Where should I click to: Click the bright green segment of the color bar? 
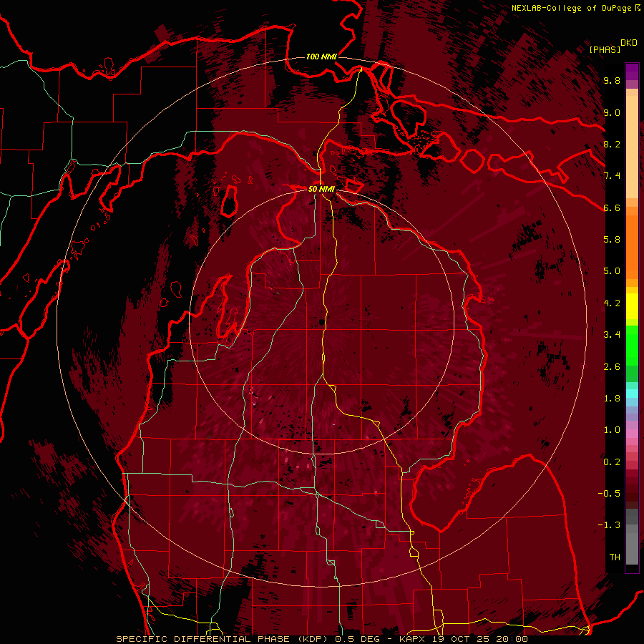coord(632,345)
